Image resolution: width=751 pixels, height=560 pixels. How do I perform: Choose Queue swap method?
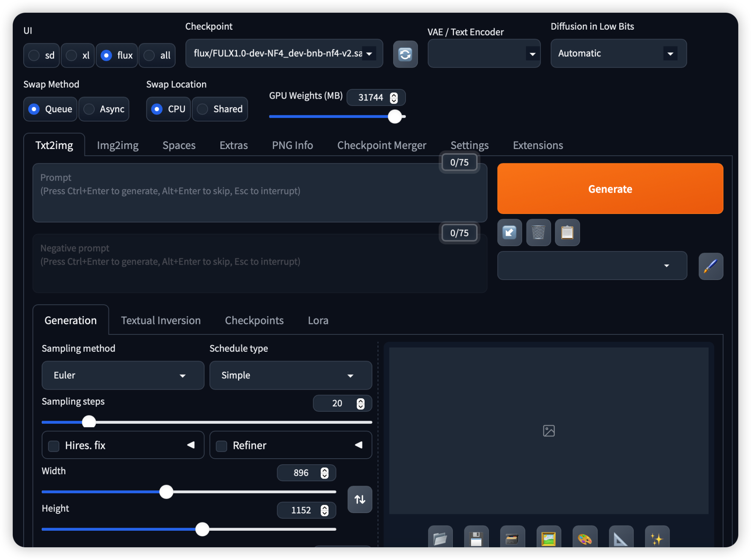50,109
